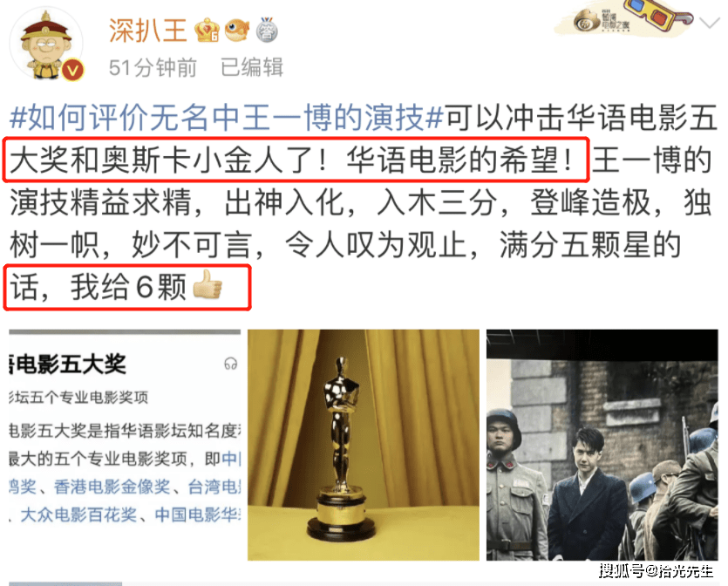Open hashtag 如何评价无名中王一博的演技
The width and height of the screenshot is (728, 586).
(227, 117)
